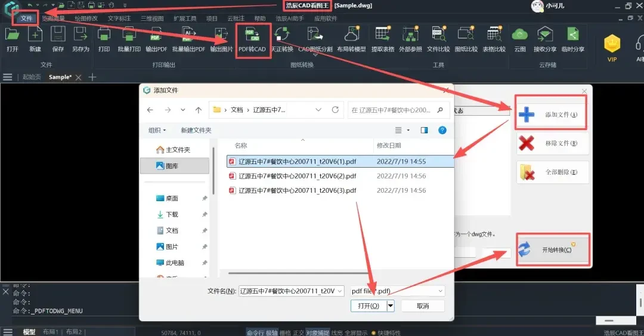Choose the 输出图片 export image tool
The height and width of the screenshot is (336, 644).
click(221, 35)
